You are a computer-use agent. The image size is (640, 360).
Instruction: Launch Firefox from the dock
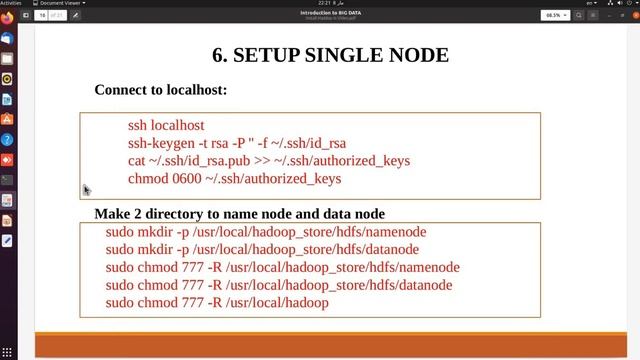pos(7,18)
